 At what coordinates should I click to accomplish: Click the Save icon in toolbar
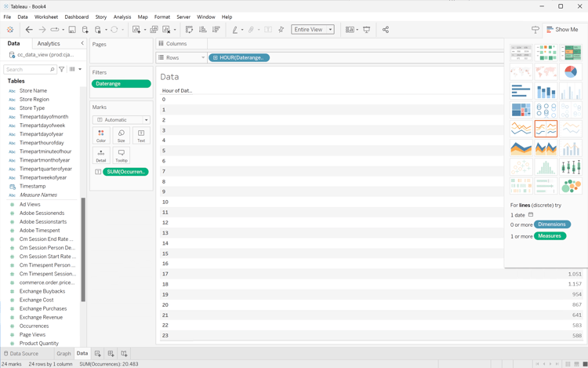click(x=72, y=30)
